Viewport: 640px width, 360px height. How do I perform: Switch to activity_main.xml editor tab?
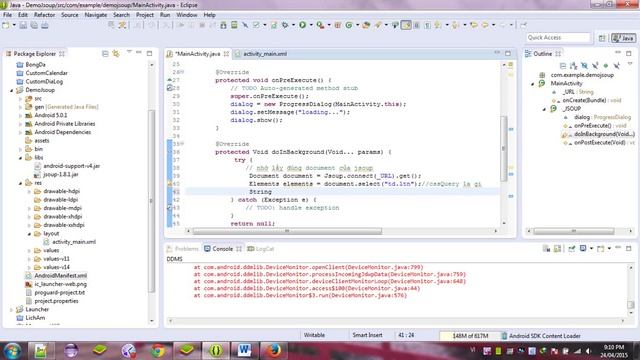pyautogui.click(x=265, y=54)
